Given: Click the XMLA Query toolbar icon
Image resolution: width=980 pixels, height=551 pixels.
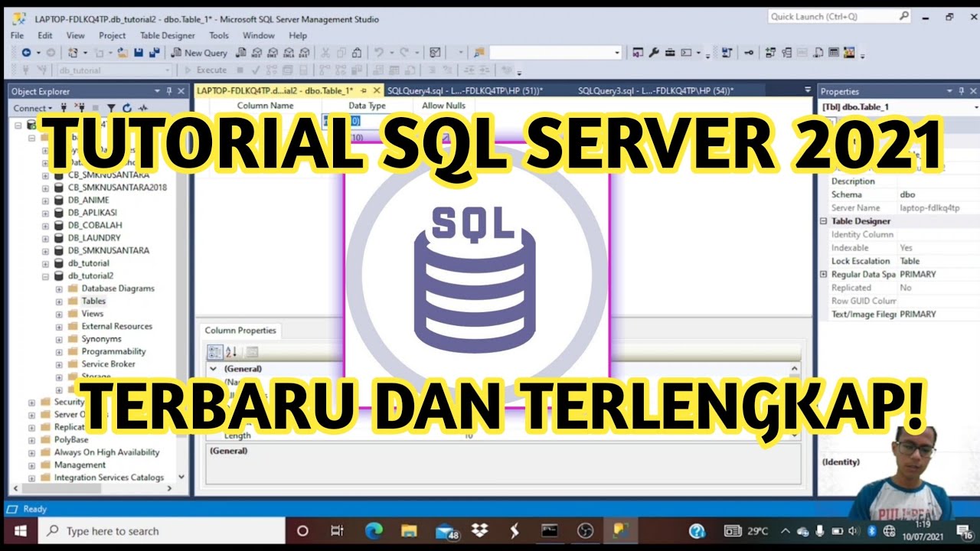Looking at the screenshot, I should coord(289,53).
